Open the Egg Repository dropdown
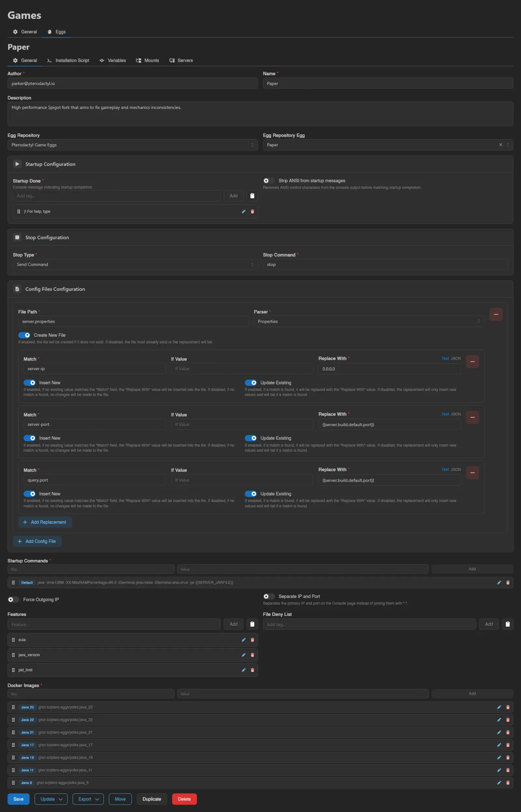521x812 pixels. tap(133, 145)
